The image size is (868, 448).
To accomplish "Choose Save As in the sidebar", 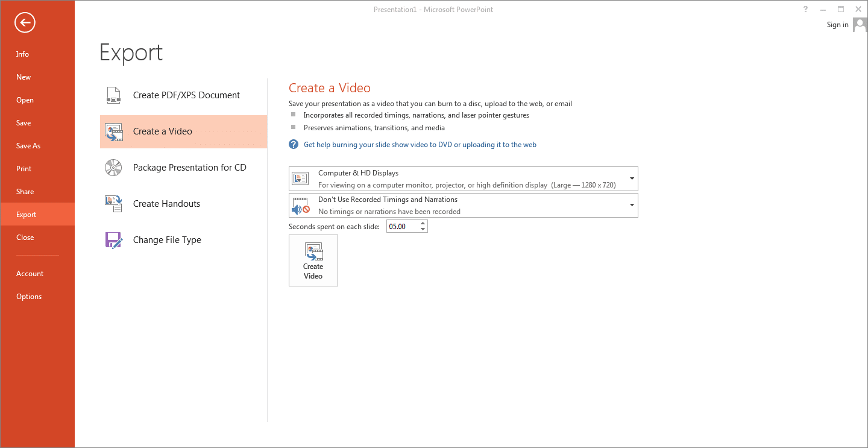I will (x=37, y=146).
